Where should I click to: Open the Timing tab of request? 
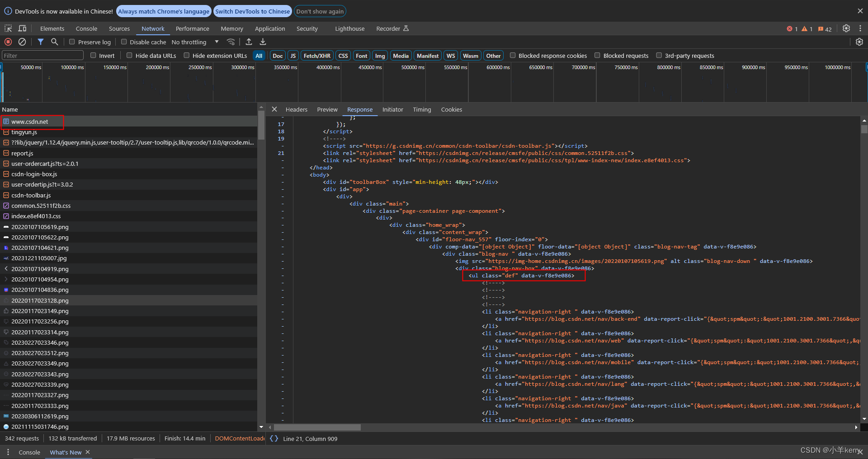coord(422,109)
